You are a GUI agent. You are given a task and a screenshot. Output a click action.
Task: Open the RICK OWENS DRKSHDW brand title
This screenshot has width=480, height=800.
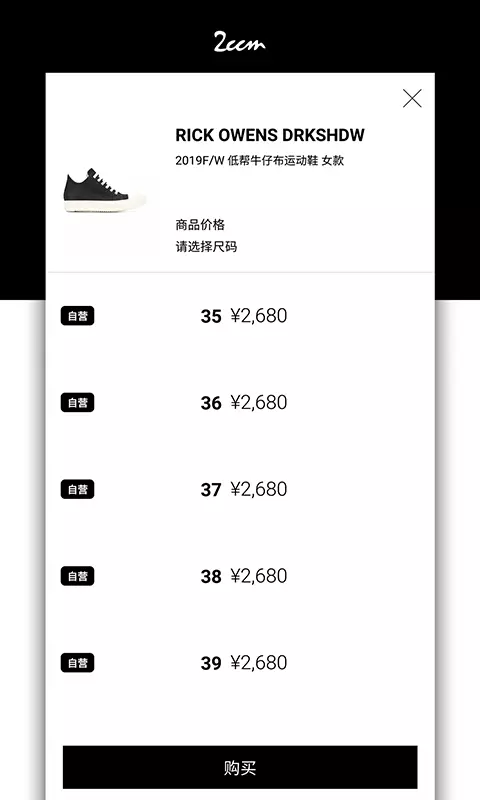click(270, 135)
